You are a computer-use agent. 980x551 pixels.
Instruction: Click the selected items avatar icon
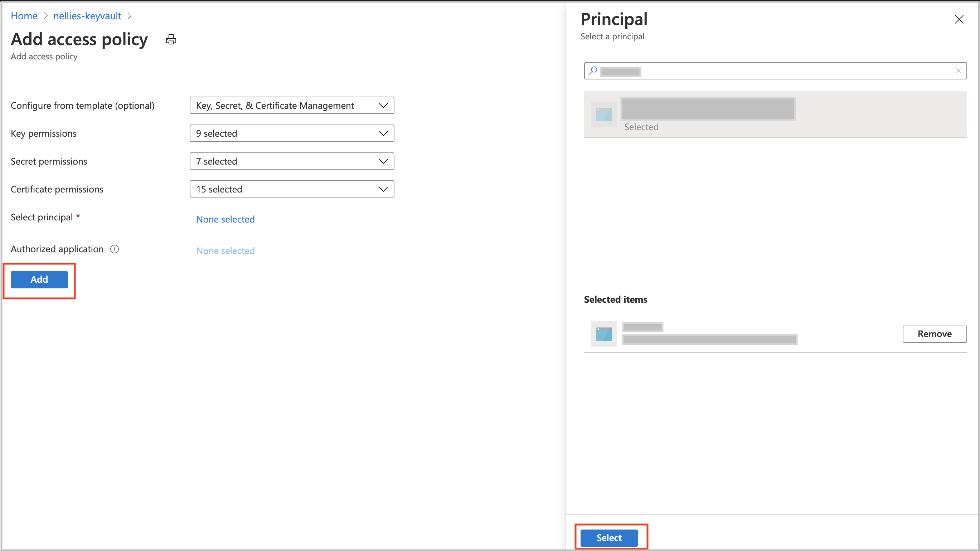tap(604, 333)
